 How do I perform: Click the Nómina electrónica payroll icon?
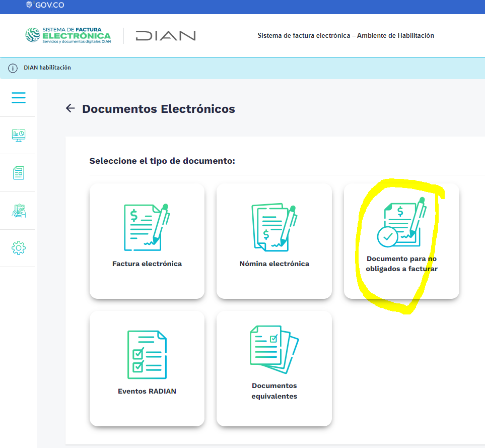pos(274,227)
